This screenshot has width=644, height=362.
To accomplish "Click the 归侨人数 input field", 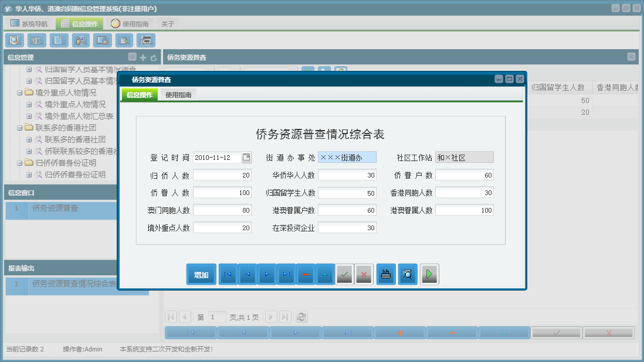I will click(222, 175).
